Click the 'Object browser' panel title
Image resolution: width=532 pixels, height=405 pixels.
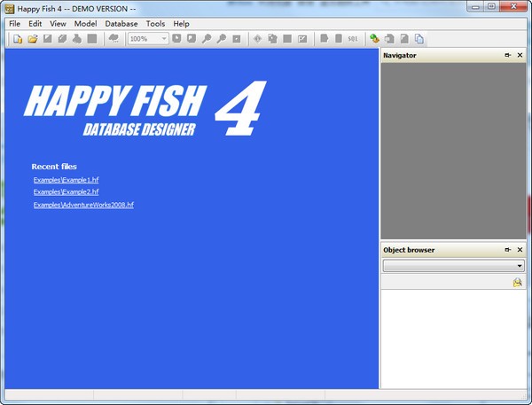(409, 250)
